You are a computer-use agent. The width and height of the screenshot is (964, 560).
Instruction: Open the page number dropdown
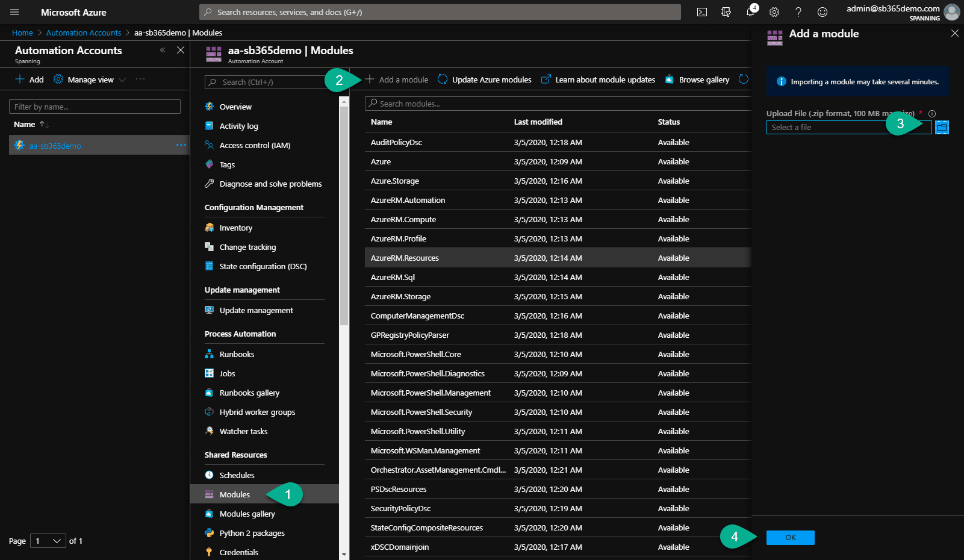click(x=48, y=541)
